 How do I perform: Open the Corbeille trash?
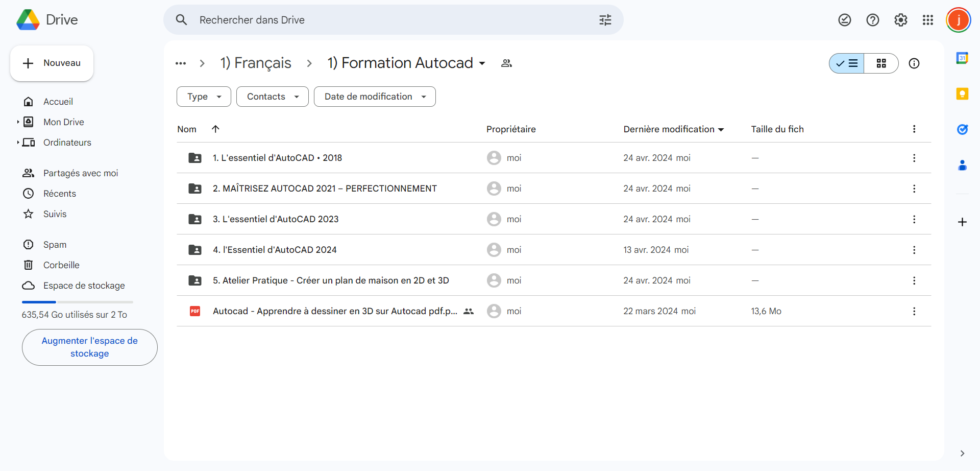(x=61, y=265)
